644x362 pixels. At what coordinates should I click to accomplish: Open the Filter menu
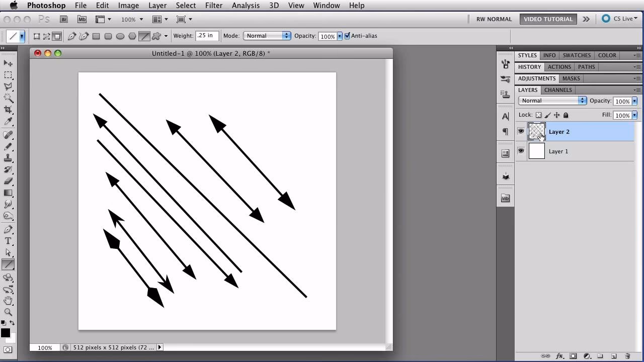(x=214, y=6)
